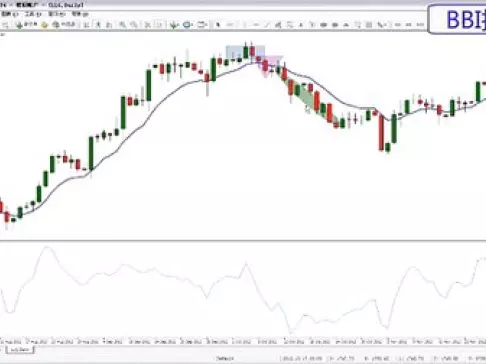The width and height of the screenshot is (486, 364).
Task: Open the indicators list dropdown (green plus)
Action: pos(173,25)
